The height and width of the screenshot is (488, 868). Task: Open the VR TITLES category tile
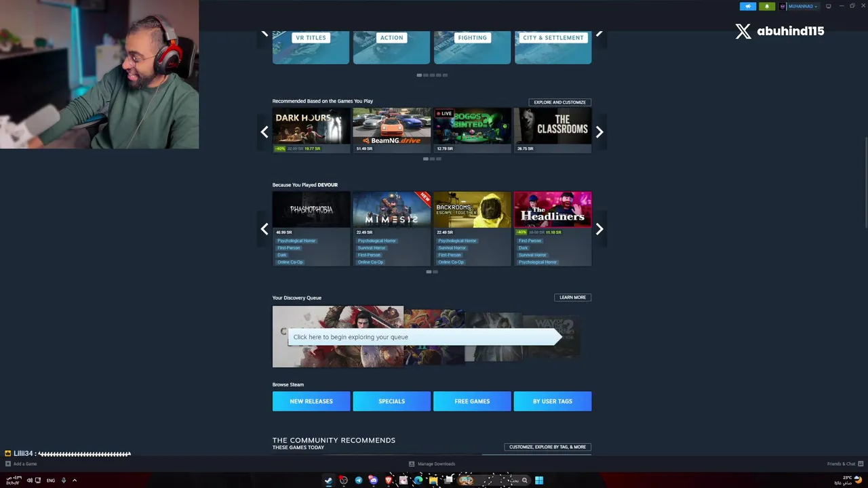[x=311, y=47]
